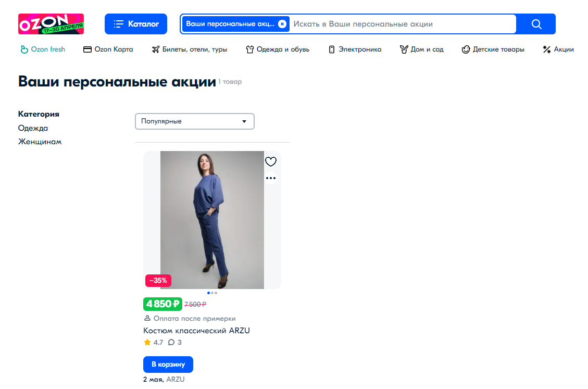Click the Акции link in navigation
This screenshot has width=588, height=389.
(558, 49)
